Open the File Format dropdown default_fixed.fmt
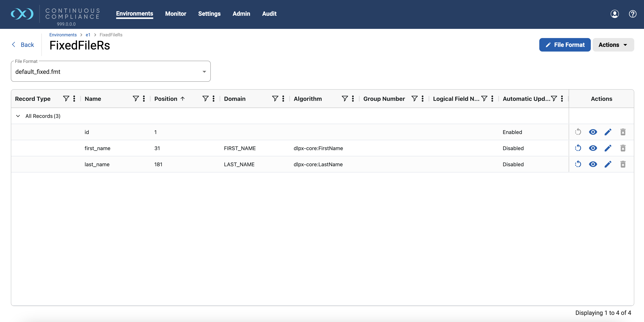The height and width of the screenshot is (322, 644). coord(111,72)
